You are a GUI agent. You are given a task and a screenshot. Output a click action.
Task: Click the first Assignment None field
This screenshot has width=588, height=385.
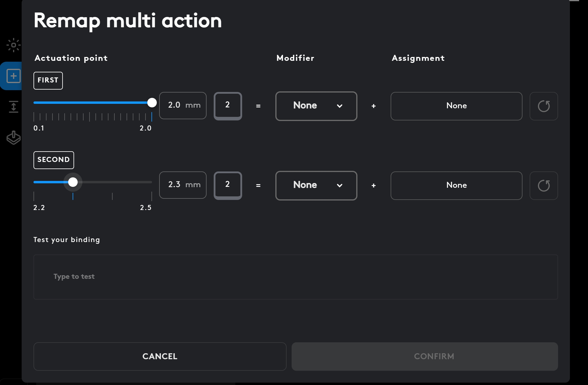pyautogui.click(x=456, y=106)
